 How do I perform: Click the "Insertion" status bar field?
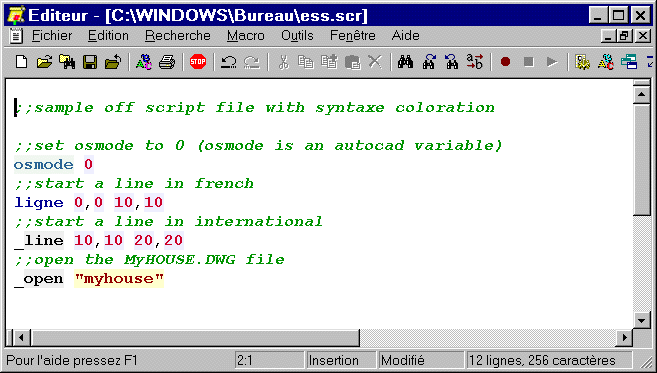pos(341,360)
